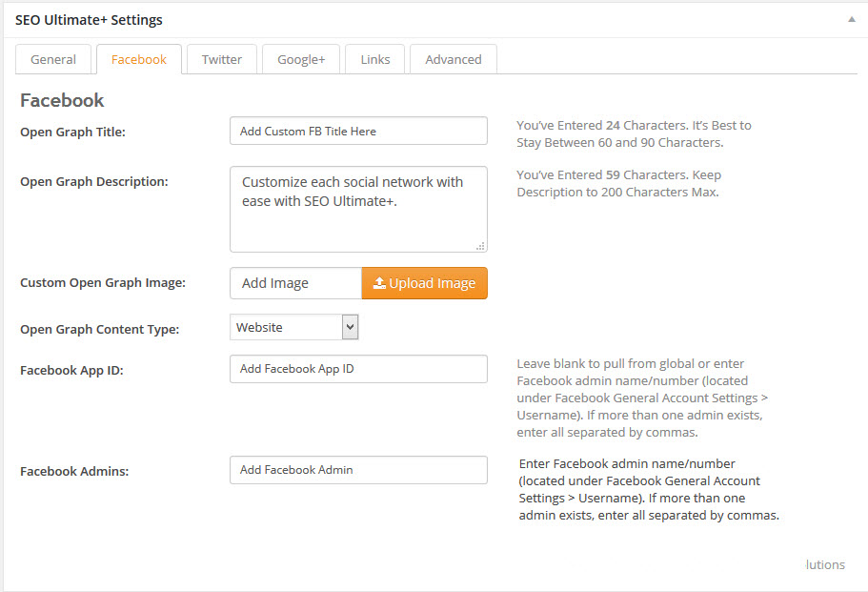
Task: Open the Links tab
Action: click(375, 59)
